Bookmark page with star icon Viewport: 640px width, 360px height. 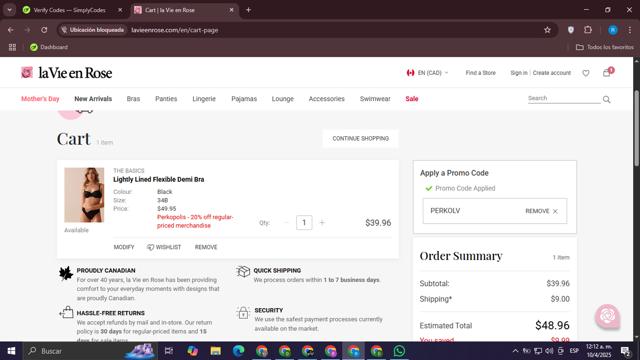point(547,30)
